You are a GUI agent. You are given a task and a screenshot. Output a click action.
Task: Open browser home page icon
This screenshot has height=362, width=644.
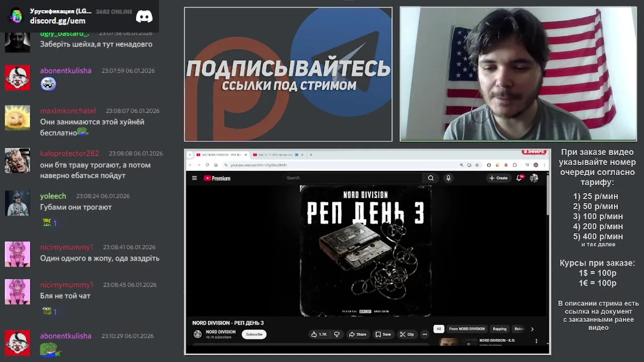tap(216, 165)
